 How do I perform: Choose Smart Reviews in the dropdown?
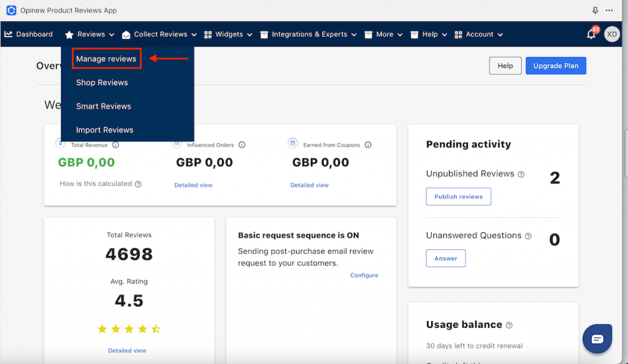[104, 106]
